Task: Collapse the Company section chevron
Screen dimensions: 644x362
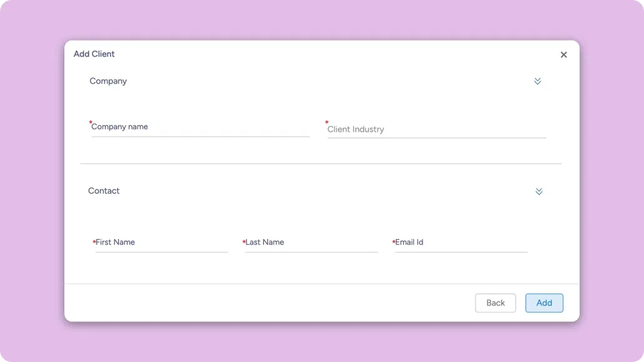Action: [x=537, y=81]
